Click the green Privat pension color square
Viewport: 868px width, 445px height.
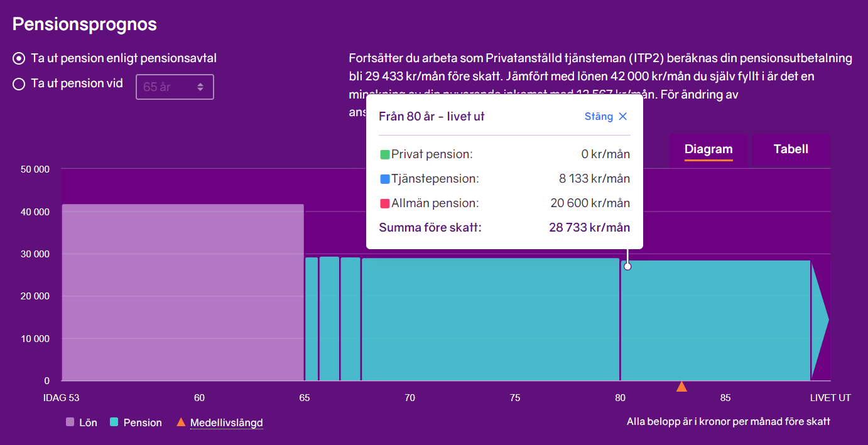tap(385, 154)
